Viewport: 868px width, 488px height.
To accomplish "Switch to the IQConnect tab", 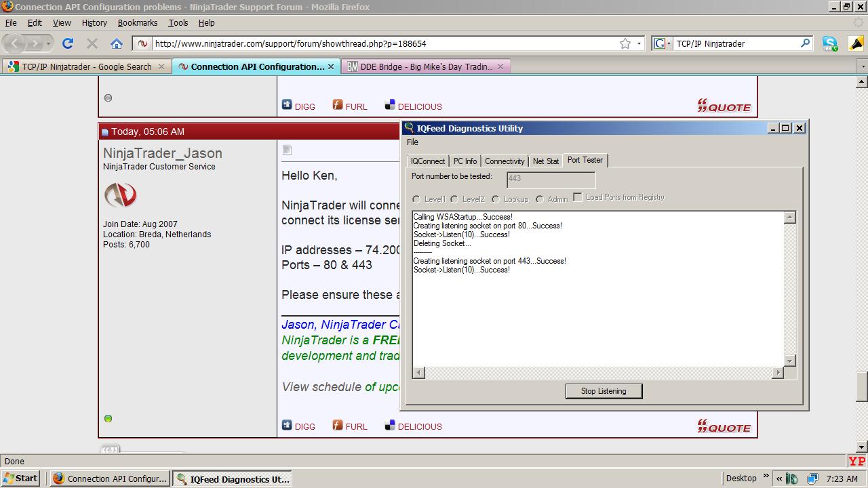I will (428, 161).
